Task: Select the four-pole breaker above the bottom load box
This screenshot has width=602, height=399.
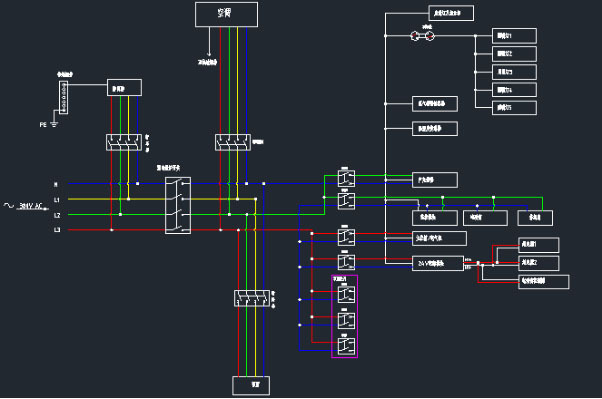Action: [x=252, y=298]
